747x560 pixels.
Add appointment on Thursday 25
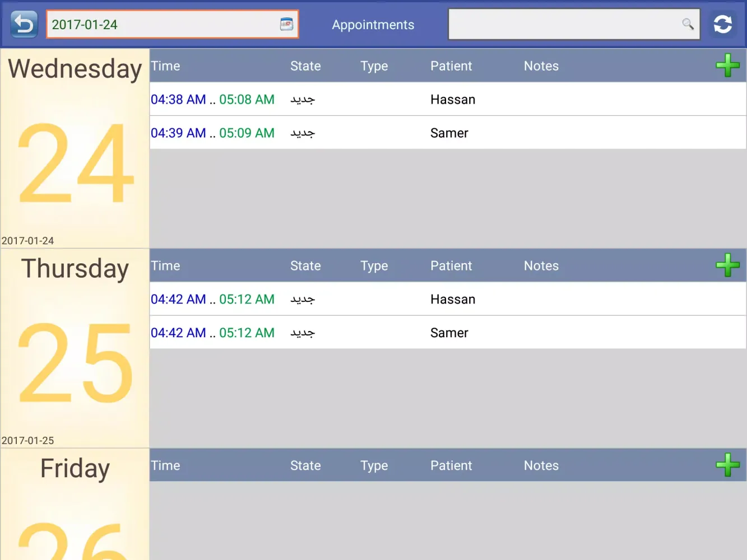(727, 265)
